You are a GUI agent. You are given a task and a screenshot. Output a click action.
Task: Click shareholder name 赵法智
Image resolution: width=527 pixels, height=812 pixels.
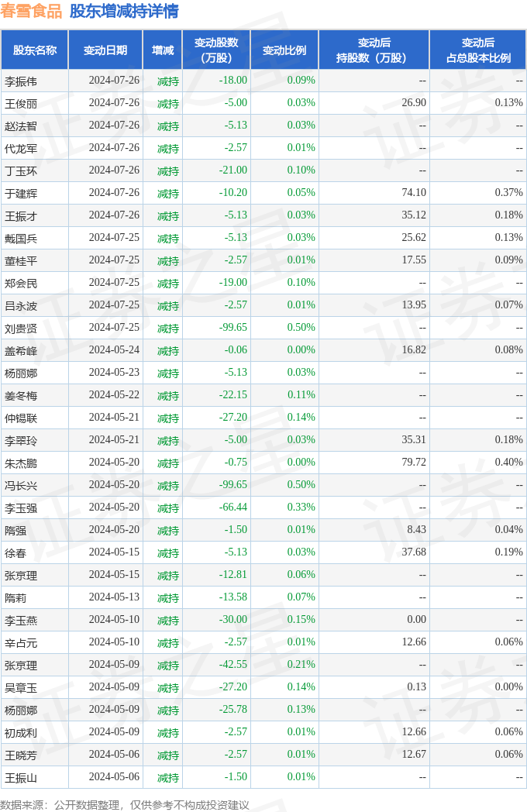tap(21, 126)
